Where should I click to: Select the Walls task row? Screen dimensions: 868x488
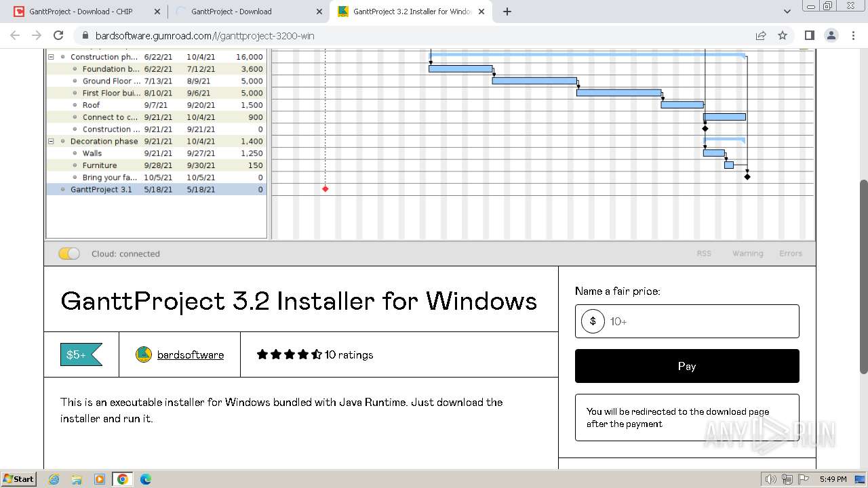157,153
